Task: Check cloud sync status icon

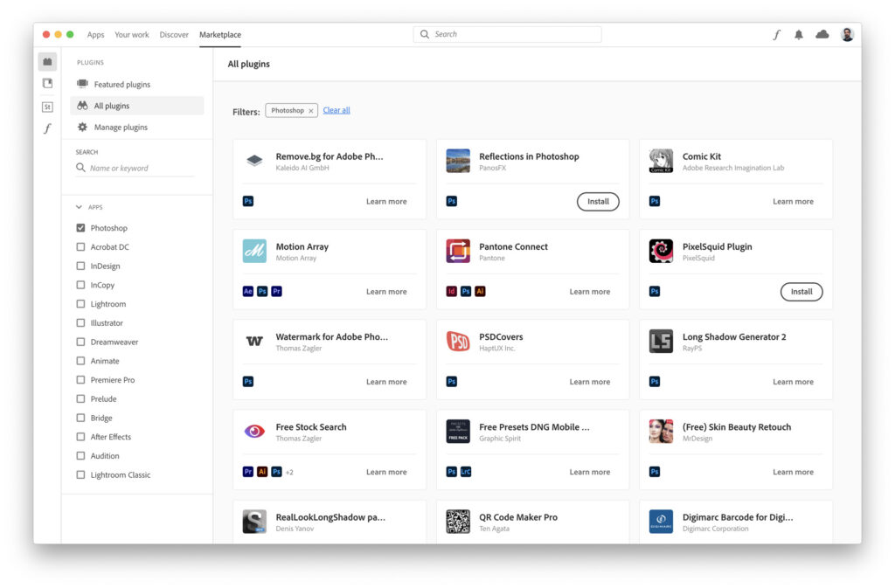Action: [822, 35]
